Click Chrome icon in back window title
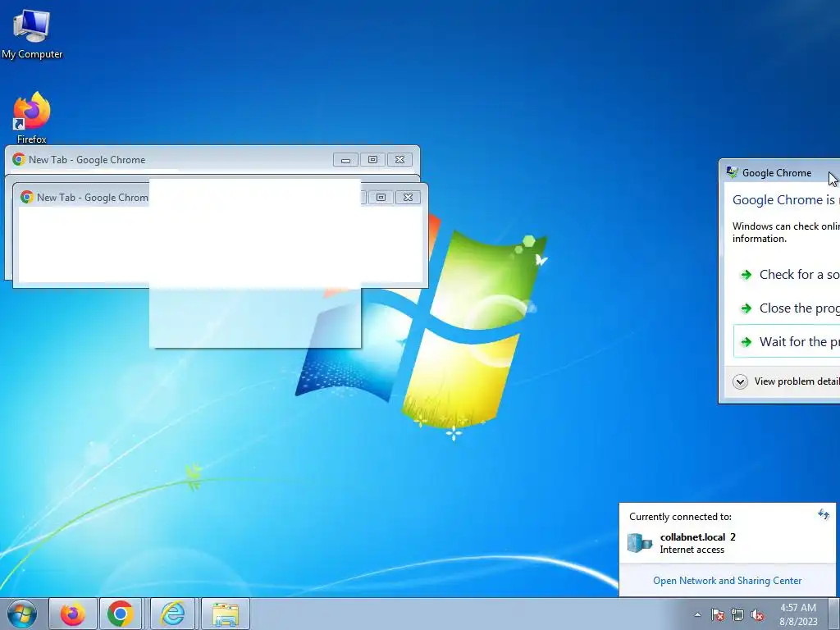This screenshot has width=840, height=630. pyautogui.click(x=19, y=159)
